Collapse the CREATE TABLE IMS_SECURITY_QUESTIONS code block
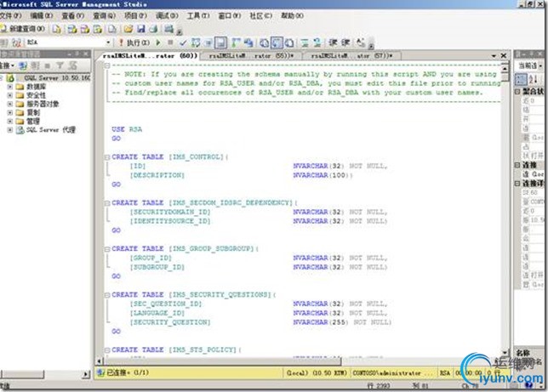This screenshot has width=548, height=392. point(107,295)
